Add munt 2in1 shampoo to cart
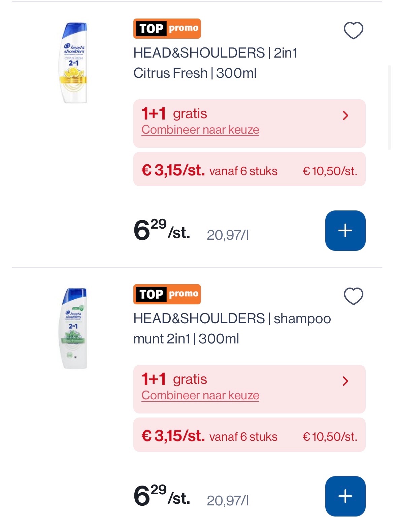This screenshot has width=394, height=532. tap(345, 496)
